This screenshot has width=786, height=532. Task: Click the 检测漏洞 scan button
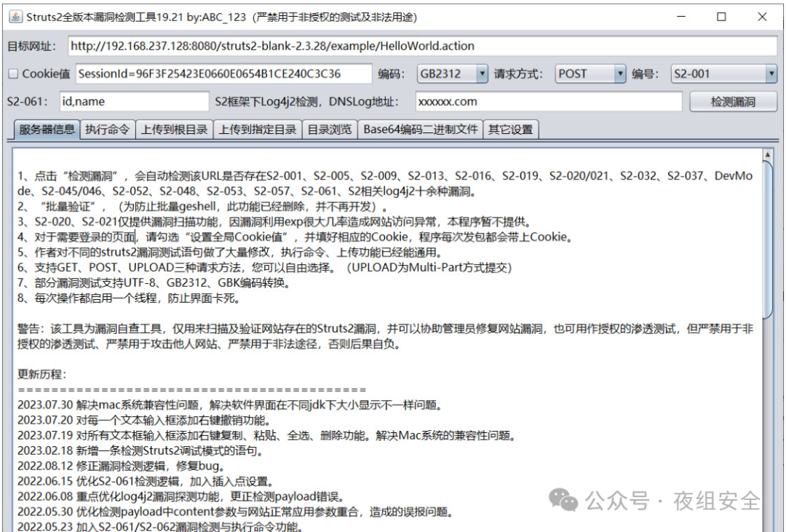tap(732, 102)
